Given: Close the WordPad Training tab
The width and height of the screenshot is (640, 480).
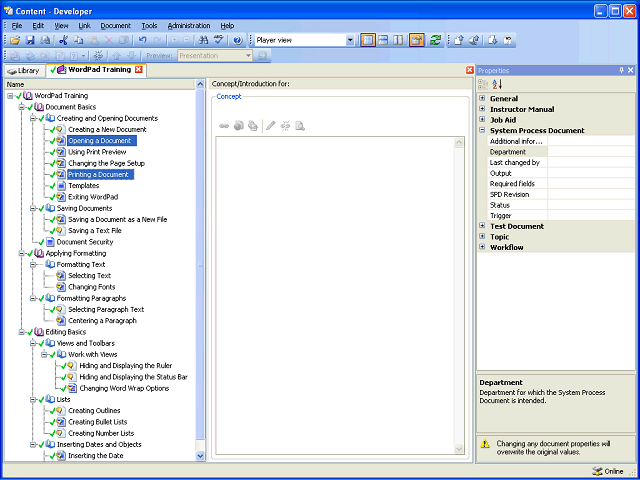Looking at the screenshot, I should (139, 69).
